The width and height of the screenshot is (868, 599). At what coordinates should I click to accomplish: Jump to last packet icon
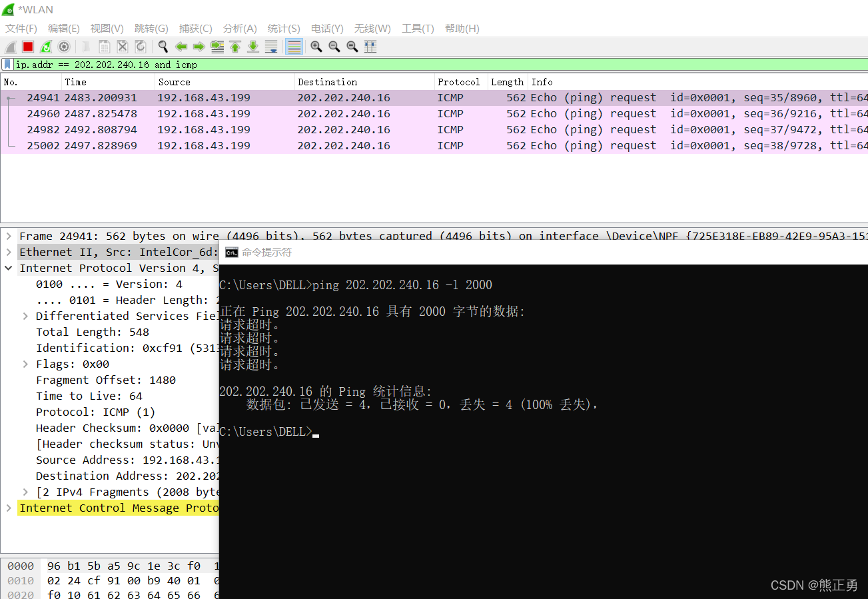tap(253, 47)
